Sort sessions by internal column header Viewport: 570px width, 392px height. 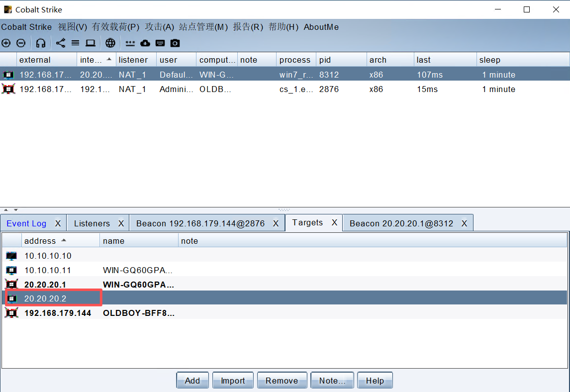[96, 60]
